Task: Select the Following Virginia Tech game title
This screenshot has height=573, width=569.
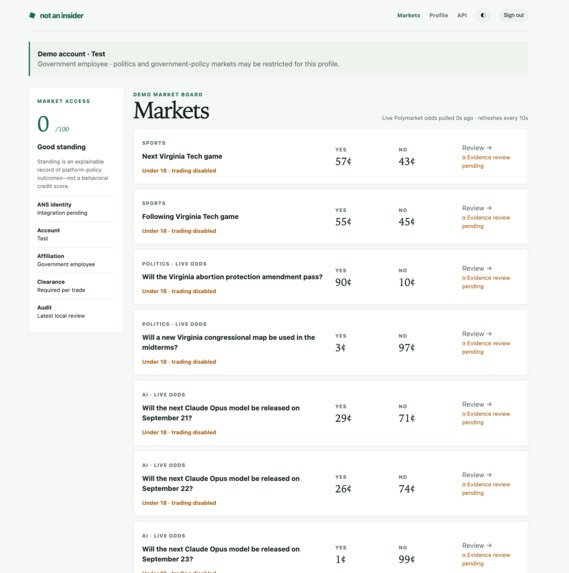Action: point(190,217)
